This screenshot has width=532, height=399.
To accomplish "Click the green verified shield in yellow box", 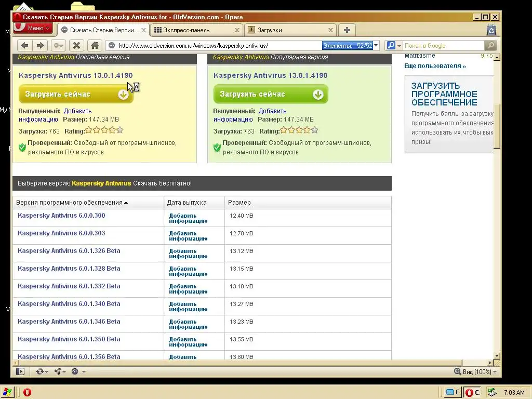I will [22, 148].
